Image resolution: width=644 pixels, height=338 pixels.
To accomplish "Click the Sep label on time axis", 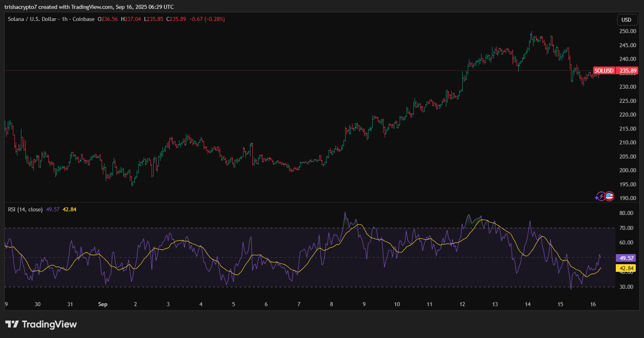I will [x=103, y=304].
